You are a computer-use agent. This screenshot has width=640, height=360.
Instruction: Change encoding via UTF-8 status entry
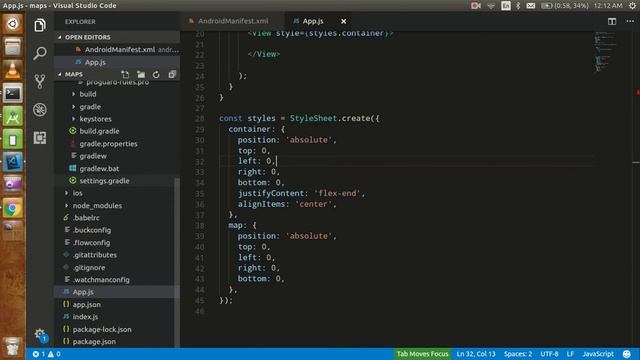click(549, 354)
